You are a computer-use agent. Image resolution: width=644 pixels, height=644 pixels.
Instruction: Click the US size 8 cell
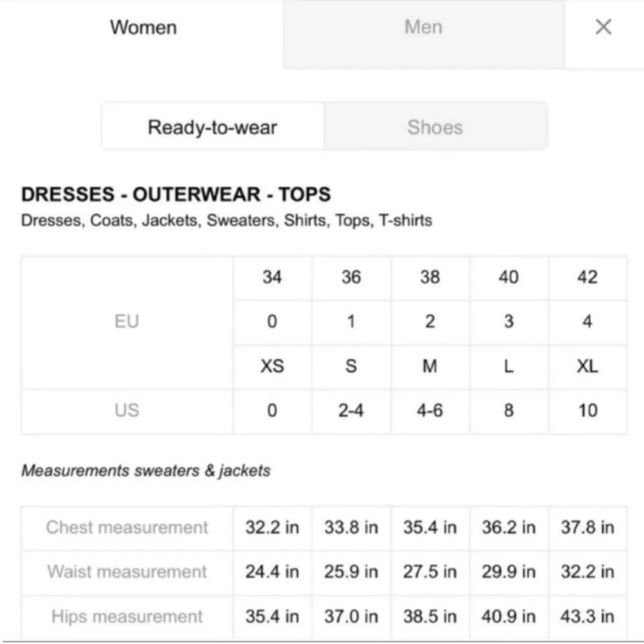click(509, 410)
